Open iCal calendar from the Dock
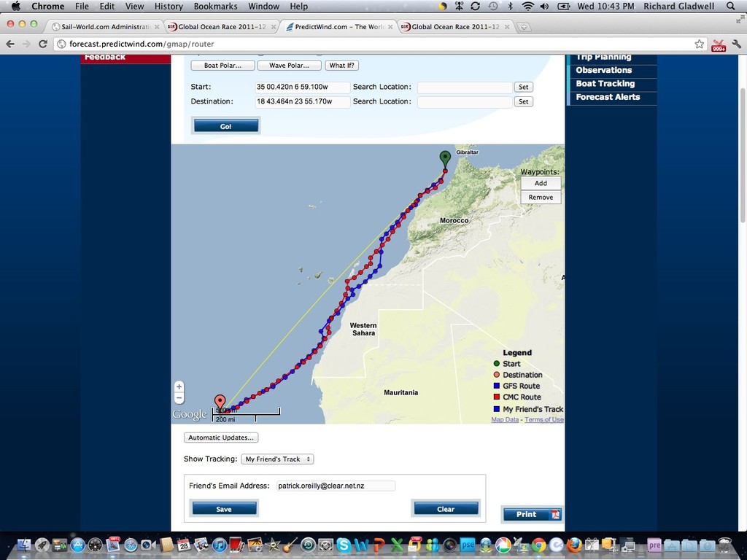 pyautogui.click(x=184, y=544)
